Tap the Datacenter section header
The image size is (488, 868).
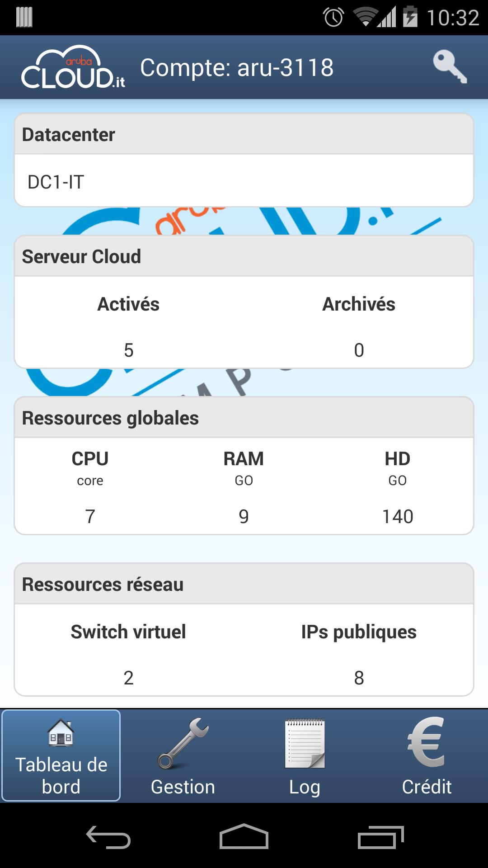(x=244, y=134)
